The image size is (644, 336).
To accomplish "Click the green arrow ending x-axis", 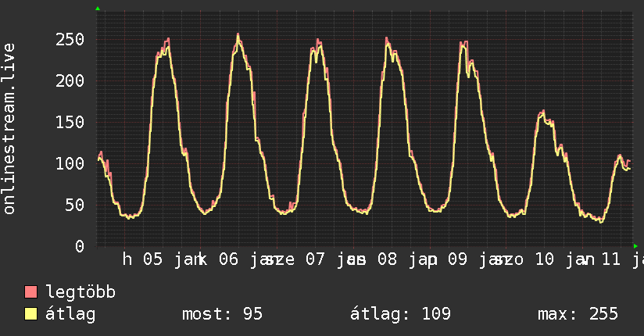I will point(635,246).
